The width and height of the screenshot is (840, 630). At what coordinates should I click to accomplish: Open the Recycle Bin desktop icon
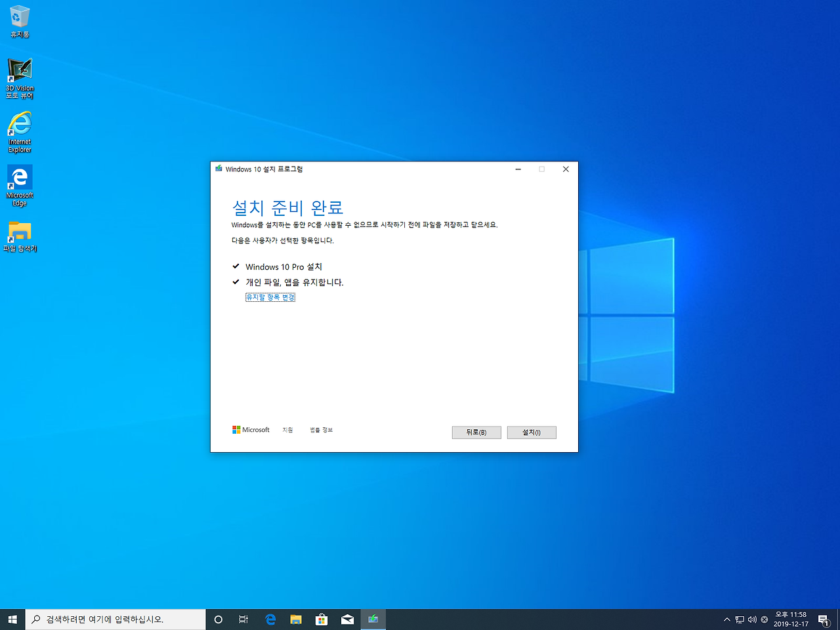pos(20,22)
